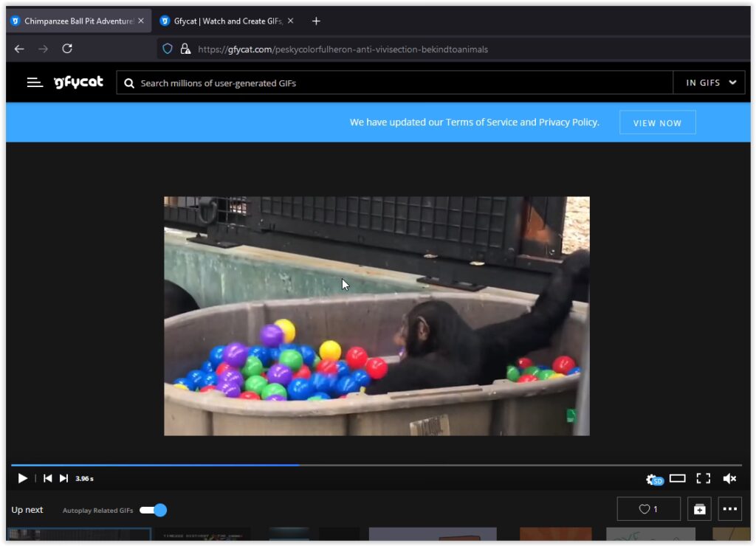Screen dimensions: 756x546
Task: Focus the GIF search field
Action: coord(399,83)
